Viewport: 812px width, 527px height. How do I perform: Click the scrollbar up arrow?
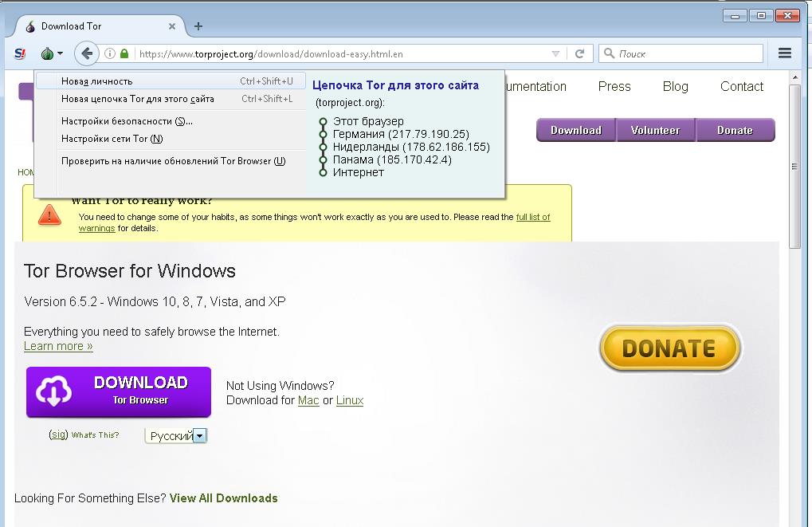point(794,77)
